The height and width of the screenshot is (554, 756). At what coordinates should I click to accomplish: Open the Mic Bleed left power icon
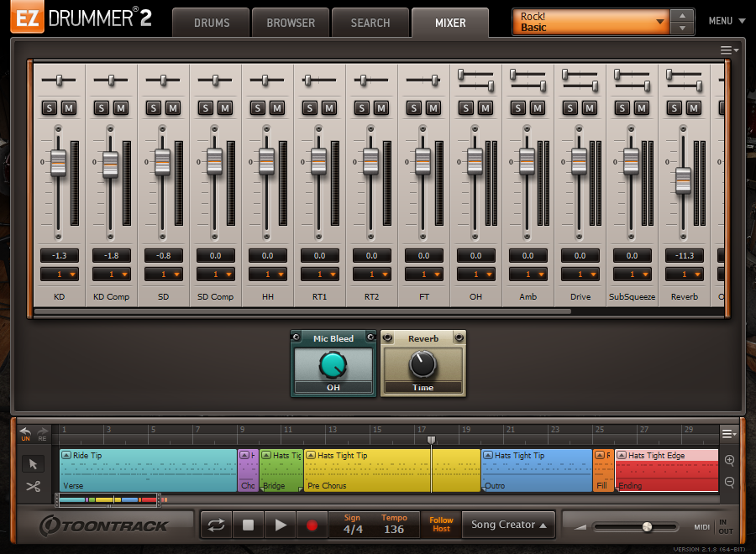tap(296, 337)
